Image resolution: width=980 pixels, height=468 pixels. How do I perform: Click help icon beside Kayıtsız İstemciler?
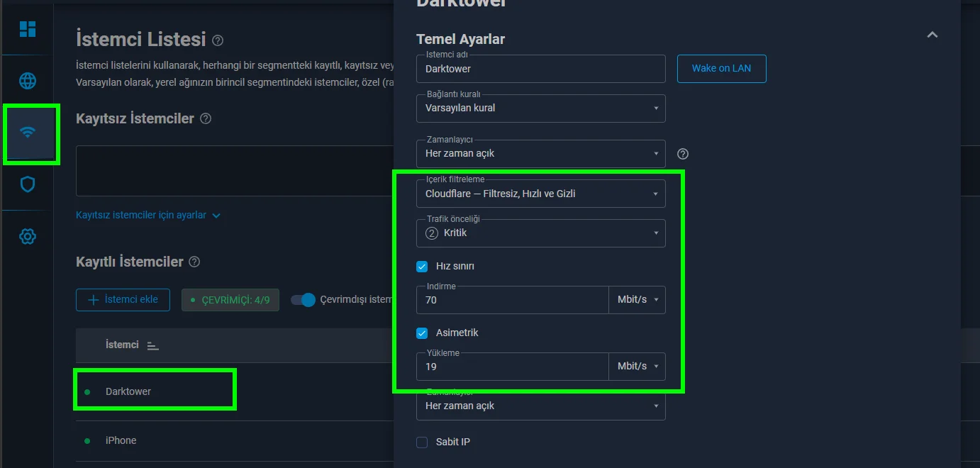206,118
